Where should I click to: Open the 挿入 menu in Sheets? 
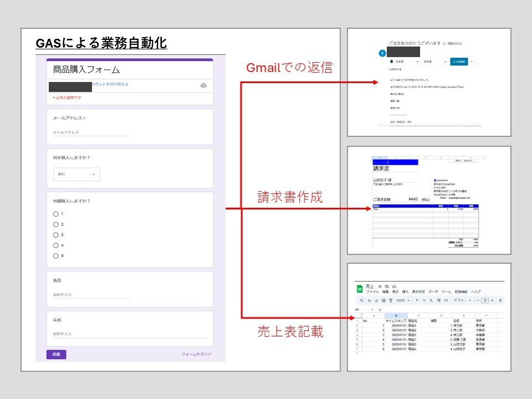tap(406, 291)
